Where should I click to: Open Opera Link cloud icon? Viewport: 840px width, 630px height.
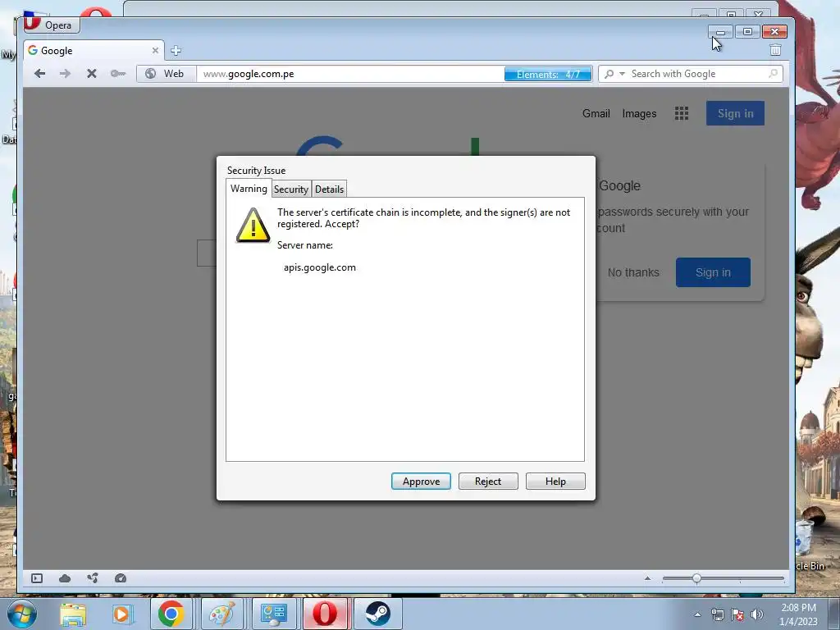[65, 578]
